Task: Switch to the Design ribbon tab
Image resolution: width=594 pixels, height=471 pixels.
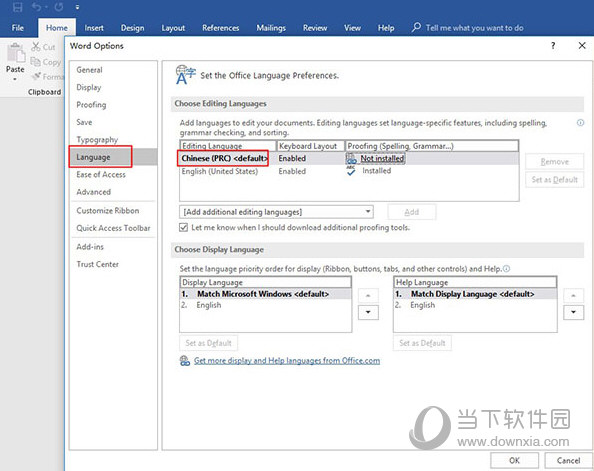Action: pos(132,28)
